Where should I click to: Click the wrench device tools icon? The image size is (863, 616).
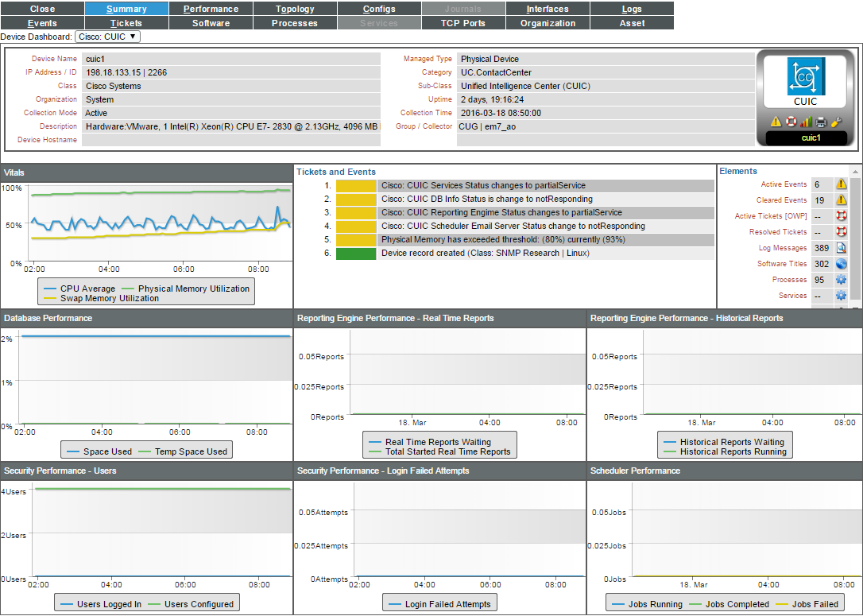(x=836, y=122)
